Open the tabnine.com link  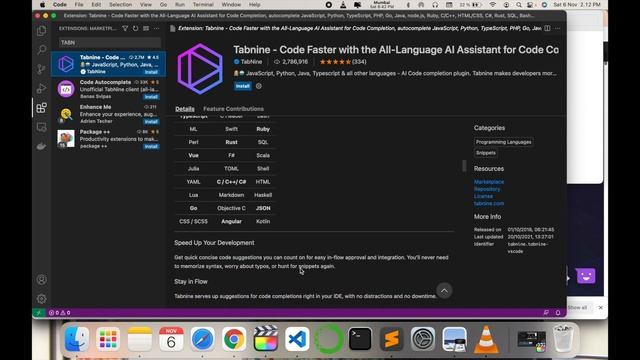(489, 203)
